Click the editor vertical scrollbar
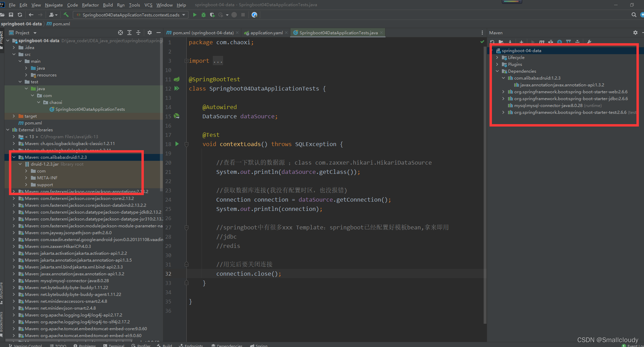 coord(485,185)
